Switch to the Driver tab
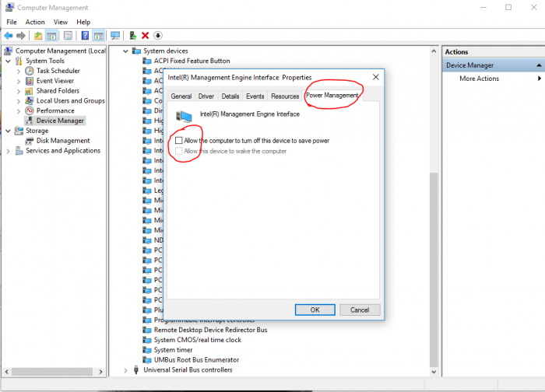This screenshot has width=545, height=392. click(206, 96)
